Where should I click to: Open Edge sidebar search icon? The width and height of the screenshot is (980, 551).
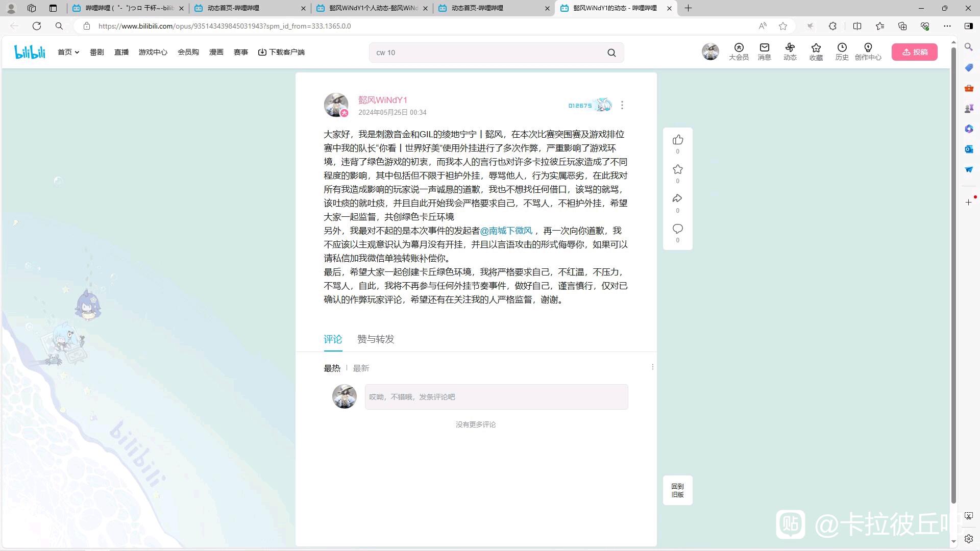(968, 47)
